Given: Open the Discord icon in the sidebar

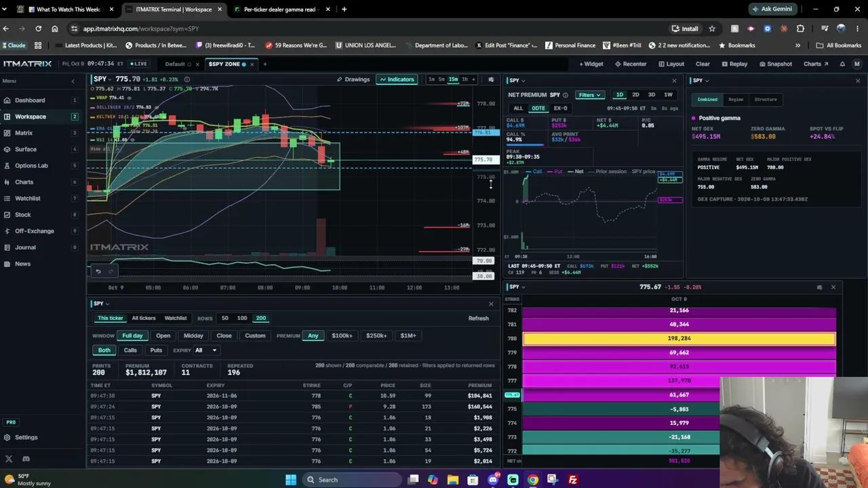Looking at the screenshot, I should [26, 459].
